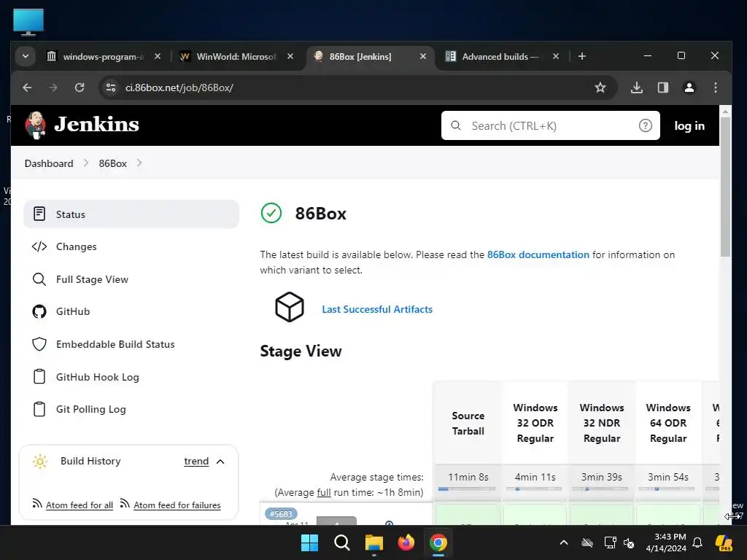Click the progress bar under 3min 54s

point(667,489)
